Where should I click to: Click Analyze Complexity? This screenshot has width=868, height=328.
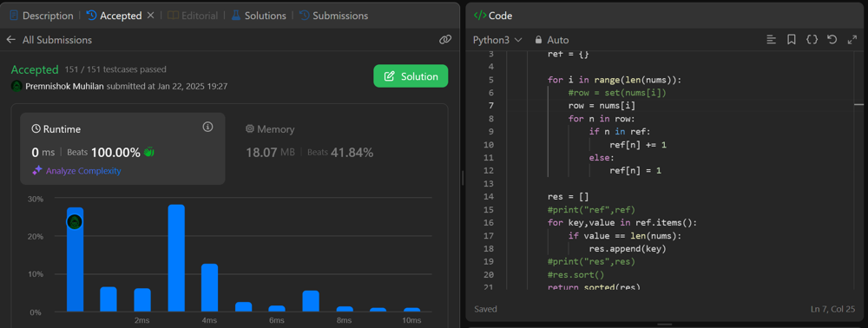tap(83, 171)
